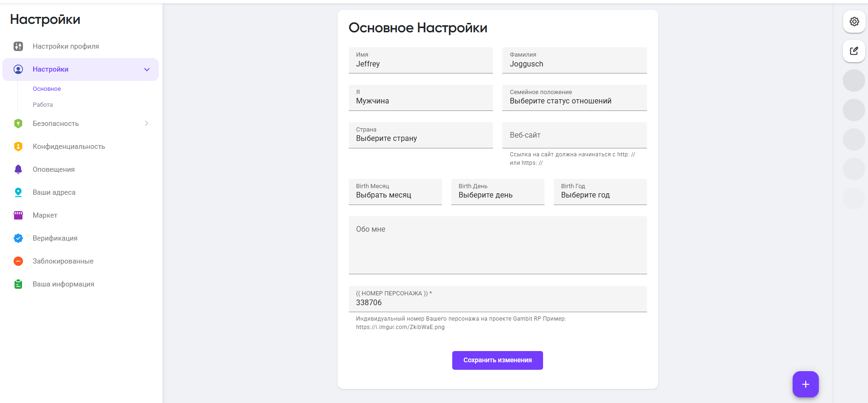Click the profile settings sliders icon

[18, 46]
